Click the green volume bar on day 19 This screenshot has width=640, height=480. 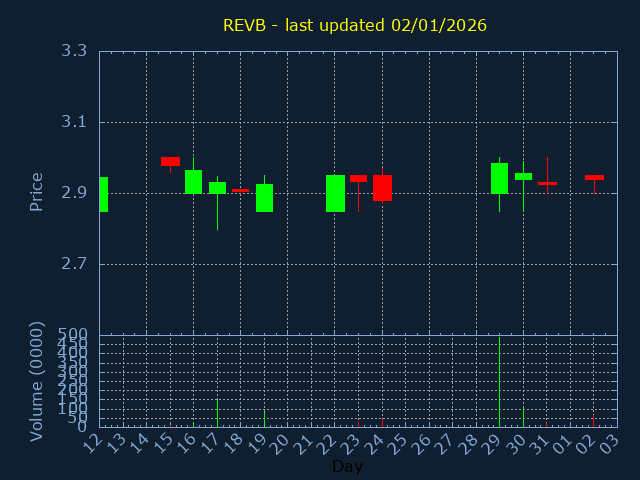(264, 417)
